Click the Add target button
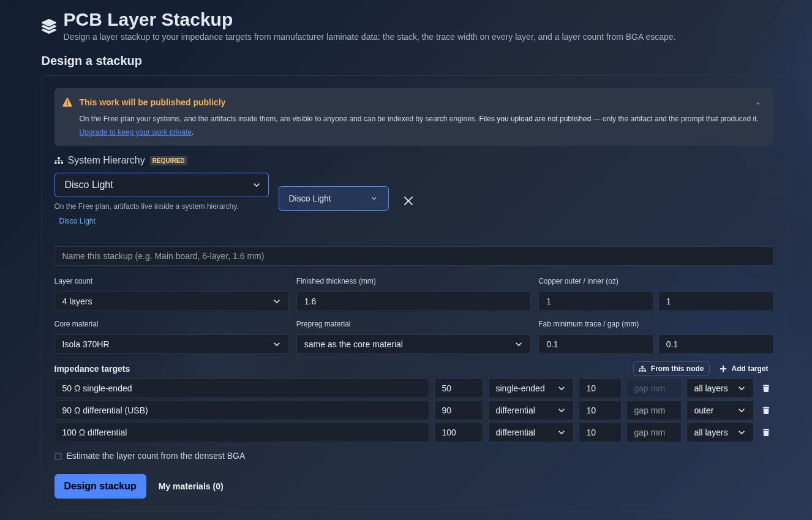Image resolution: width=812 pixels, height=520 pixels. pos(743,369)
